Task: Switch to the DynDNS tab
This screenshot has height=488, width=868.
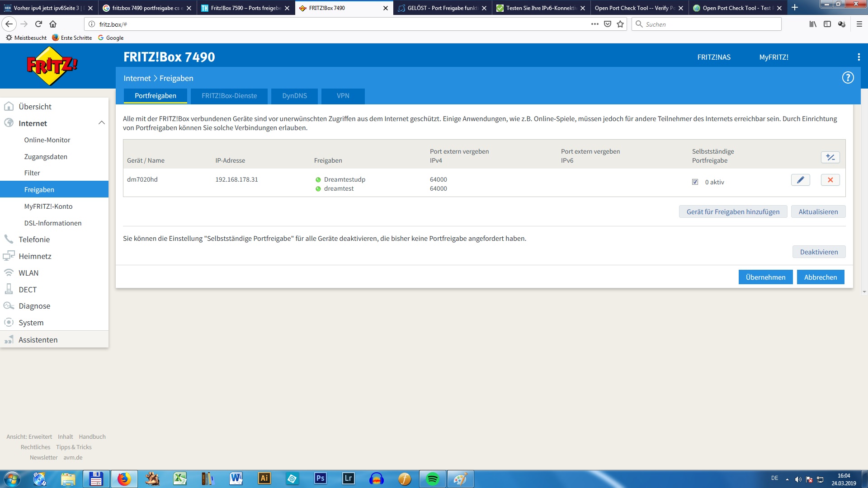Action: pos(294,96)
